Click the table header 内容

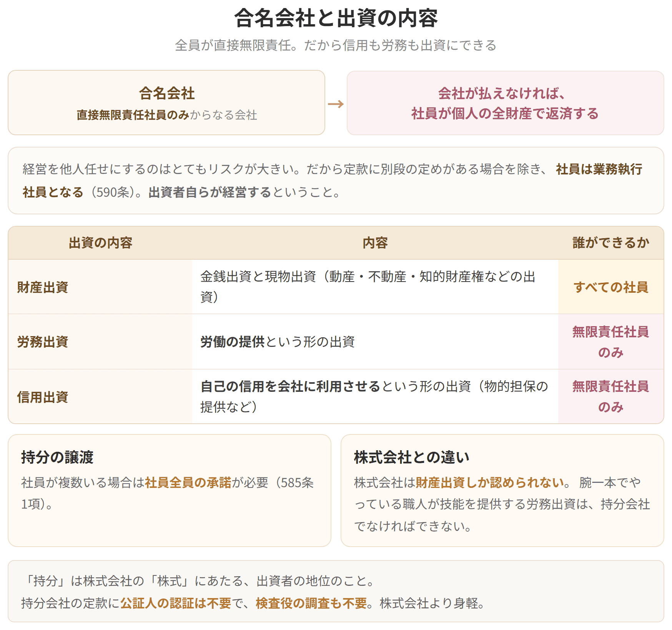(x=375, y=243)
